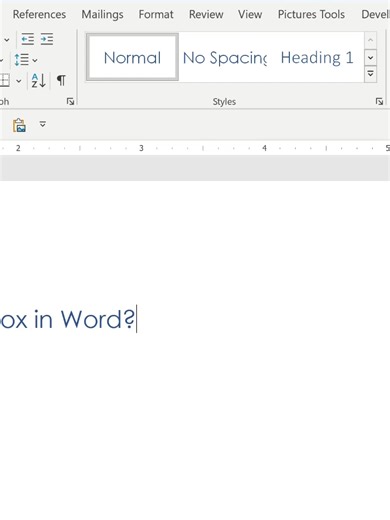390x520 pixels.
Task: Apply the Normal style
Action: tap(132, 57)
